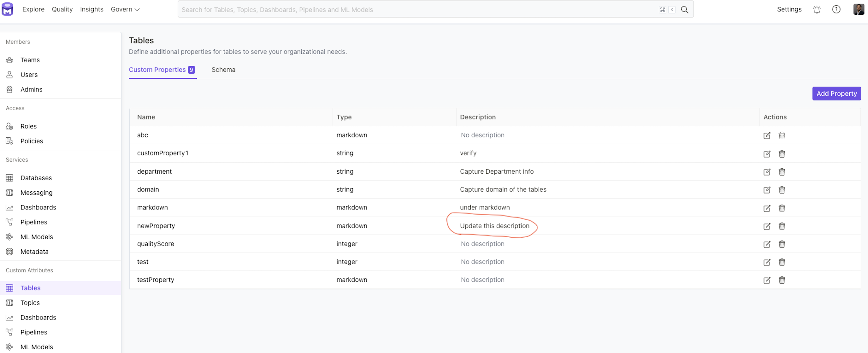
Task: Click the OpenMetadata logo icon
Action: pyautogui.click(x=7, y=9)
